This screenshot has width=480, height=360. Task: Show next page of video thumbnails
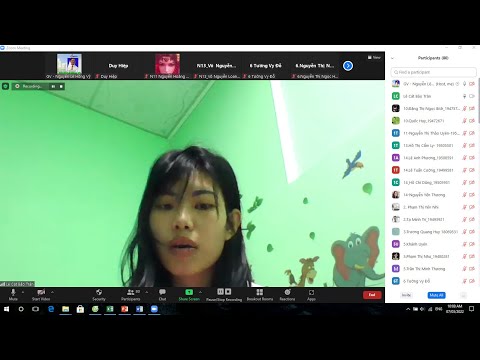point(348,66)
